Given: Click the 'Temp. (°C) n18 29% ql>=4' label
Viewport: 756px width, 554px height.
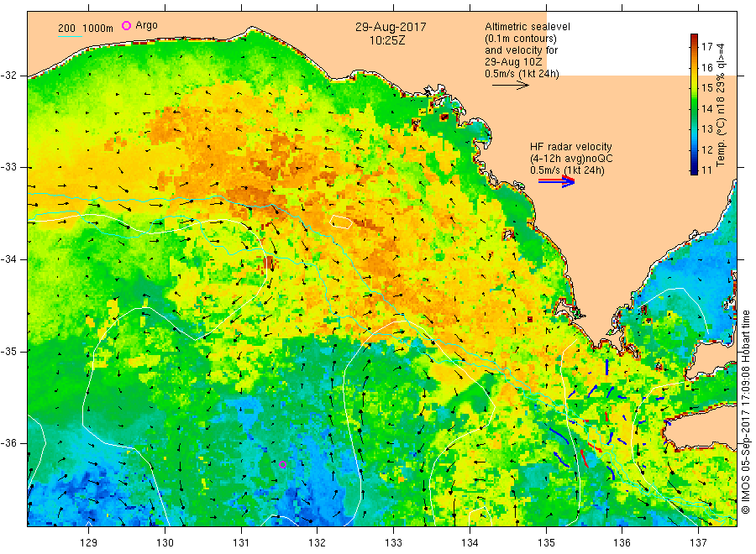Looking at the screenshot, I should [721, 105].
